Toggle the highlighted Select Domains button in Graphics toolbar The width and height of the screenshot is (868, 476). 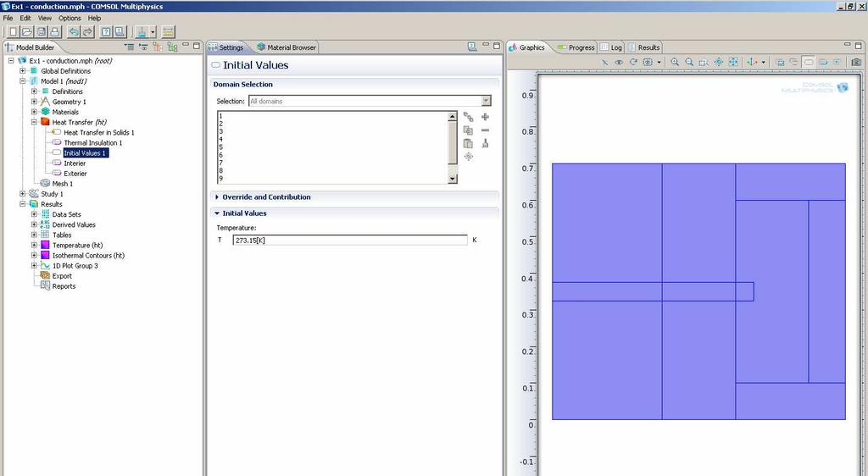pos(809,62)
